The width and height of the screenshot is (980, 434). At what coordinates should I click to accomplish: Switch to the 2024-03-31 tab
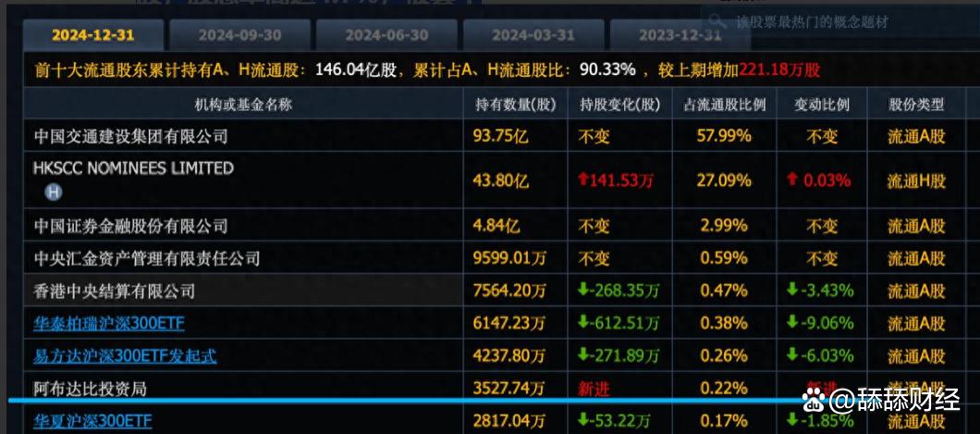(x=533, y=35)
